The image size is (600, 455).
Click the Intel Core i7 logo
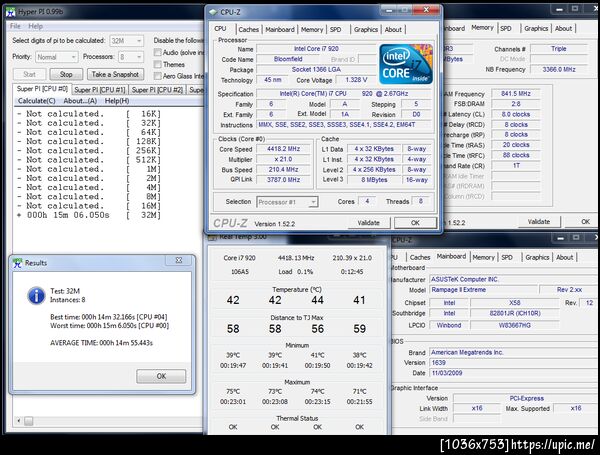tap(406, 64)
